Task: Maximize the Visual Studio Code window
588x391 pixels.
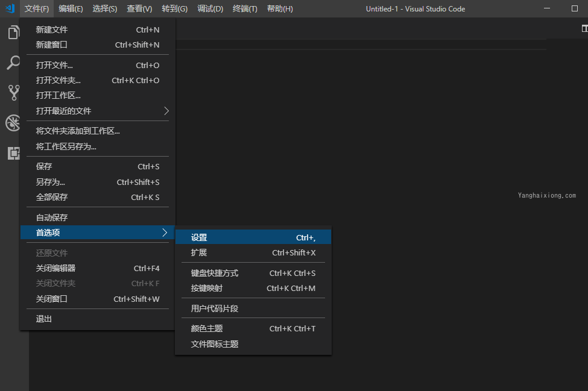Action: click(x=575, y=8)
